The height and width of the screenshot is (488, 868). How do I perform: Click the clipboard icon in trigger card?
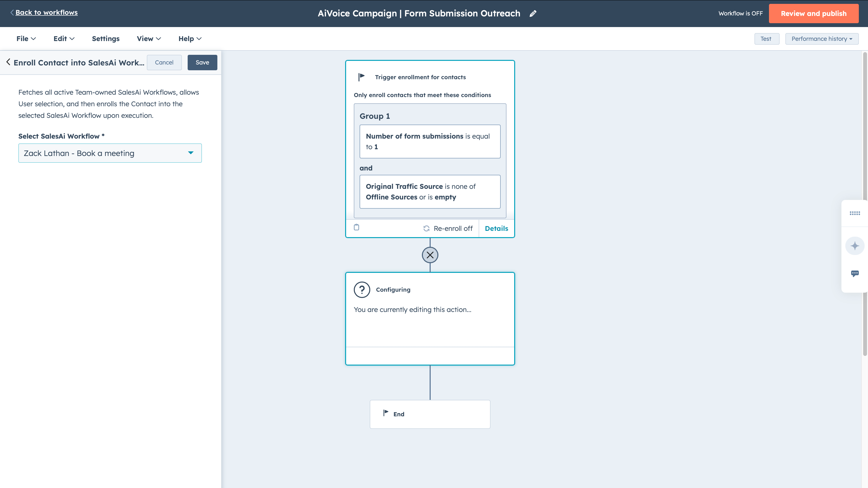(x=356, y=227)
